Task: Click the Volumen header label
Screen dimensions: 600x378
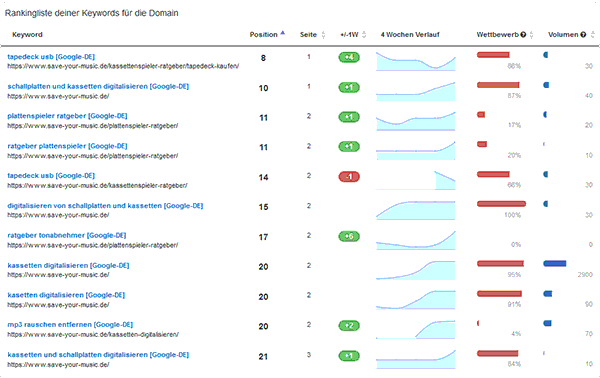Action: click(563, 35)
